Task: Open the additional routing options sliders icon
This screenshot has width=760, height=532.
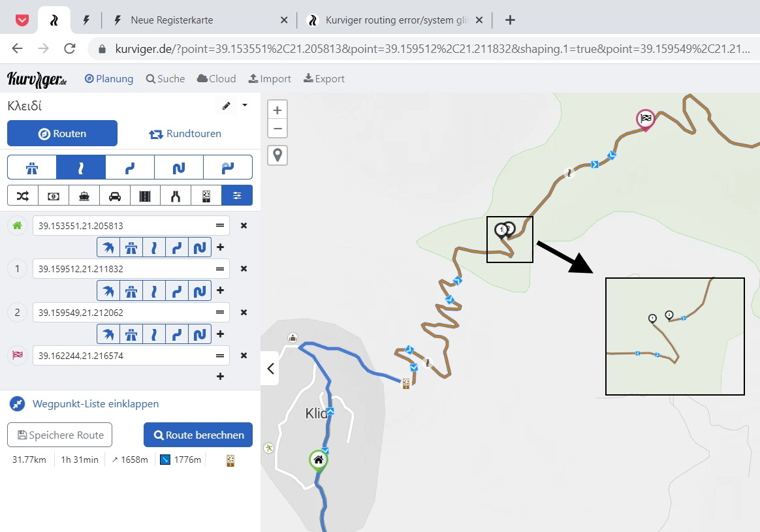Action: click(236, 195)
